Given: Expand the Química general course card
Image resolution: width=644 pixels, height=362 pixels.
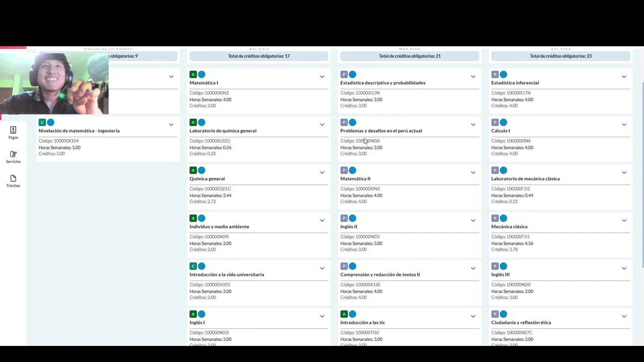Looking at the screenshot, I should pyautogui.click(x=322, y=172).
